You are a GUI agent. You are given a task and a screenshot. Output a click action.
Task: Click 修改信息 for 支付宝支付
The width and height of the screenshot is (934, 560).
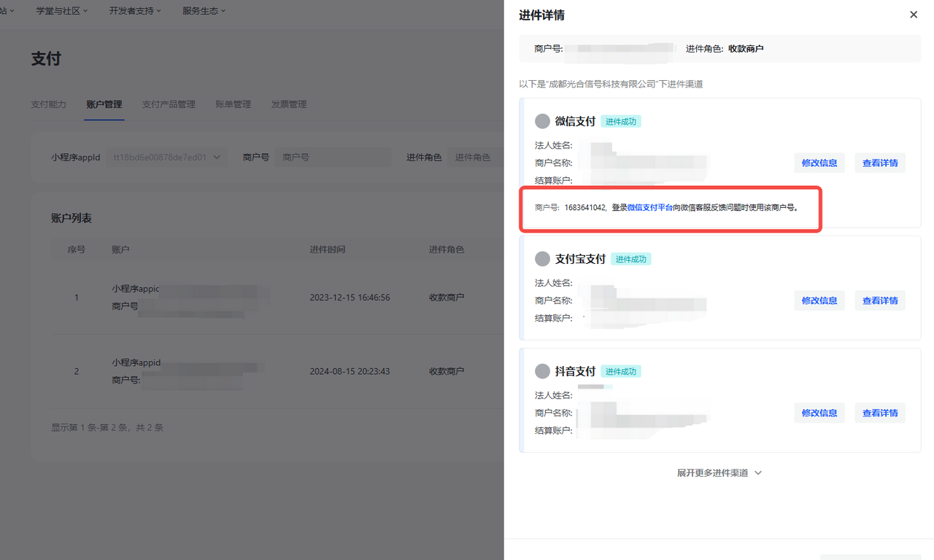coord(819,300)
